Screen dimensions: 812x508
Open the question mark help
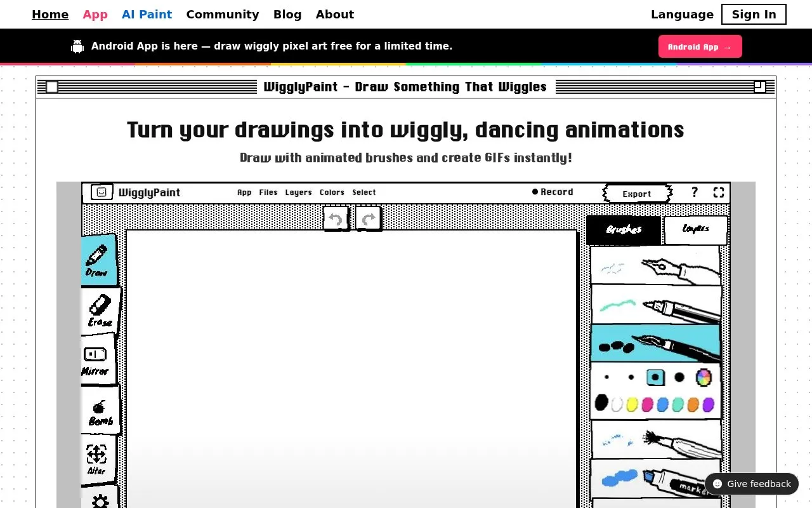coord(695,192)
